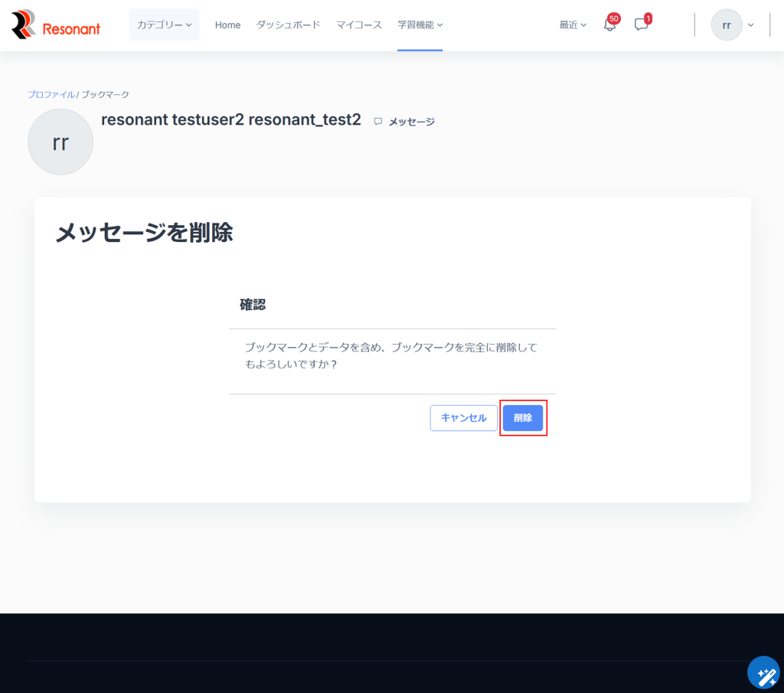784x693 pixels.
Task: Expand the 最近 dropdown
Action: 573,25
